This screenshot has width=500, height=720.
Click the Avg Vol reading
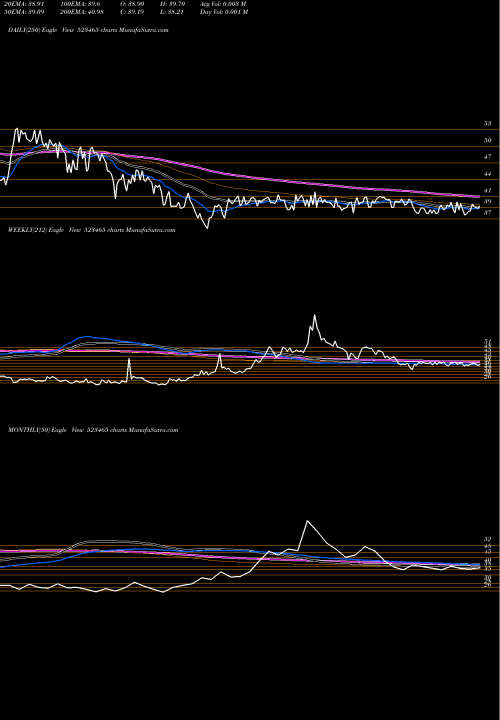[223, 3]
